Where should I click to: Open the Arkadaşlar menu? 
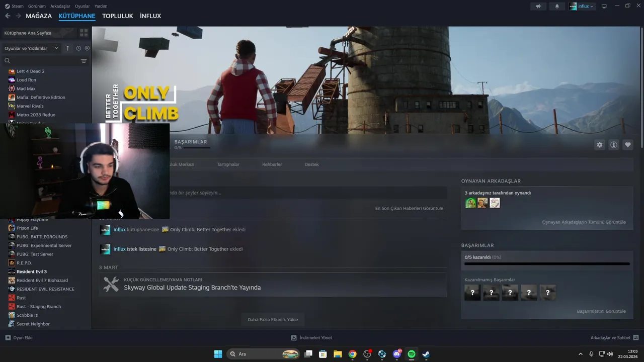(60, 6)
